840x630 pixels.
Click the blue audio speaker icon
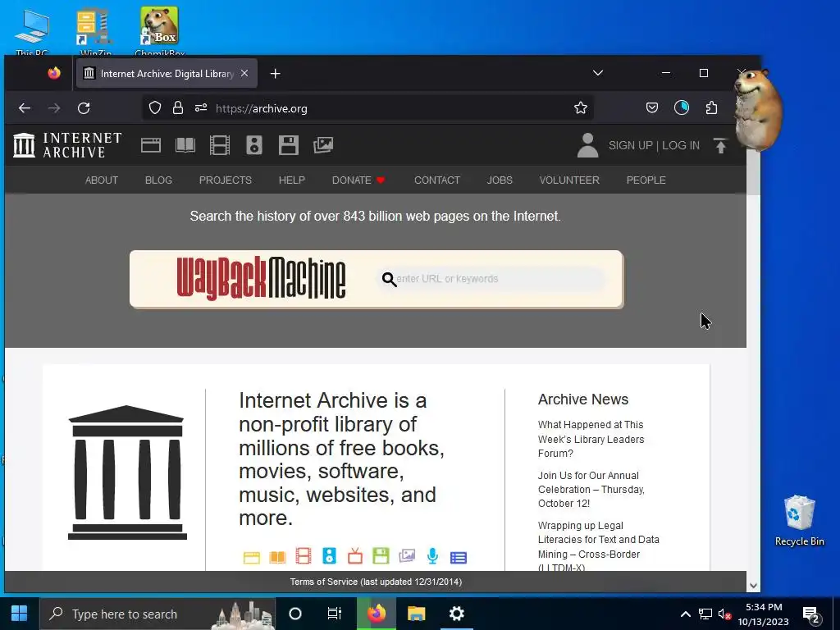[x=329, y=556]
